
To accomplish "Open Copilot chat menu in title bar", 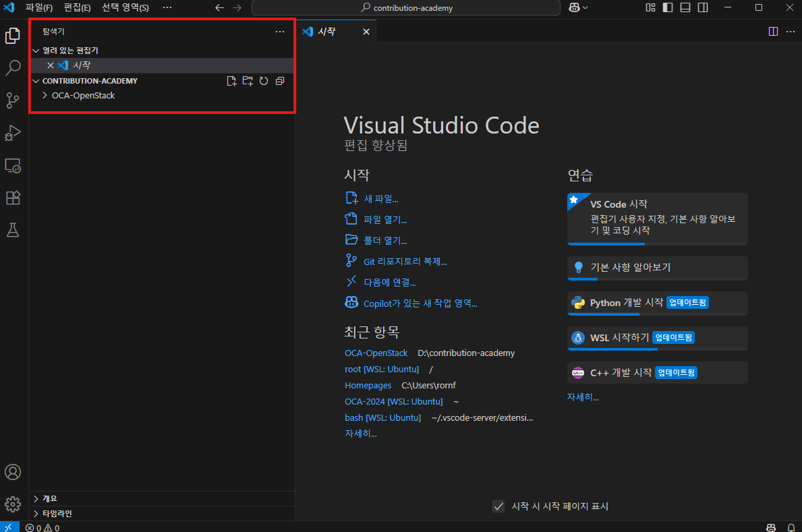I will click(x=578, y=7).
